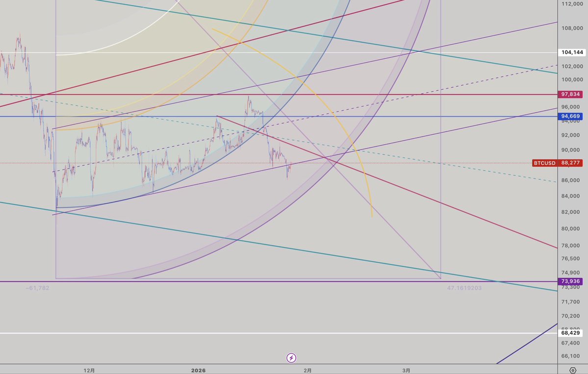
Task: Click the 96,000 price axis tick
Action: (572, 107)
